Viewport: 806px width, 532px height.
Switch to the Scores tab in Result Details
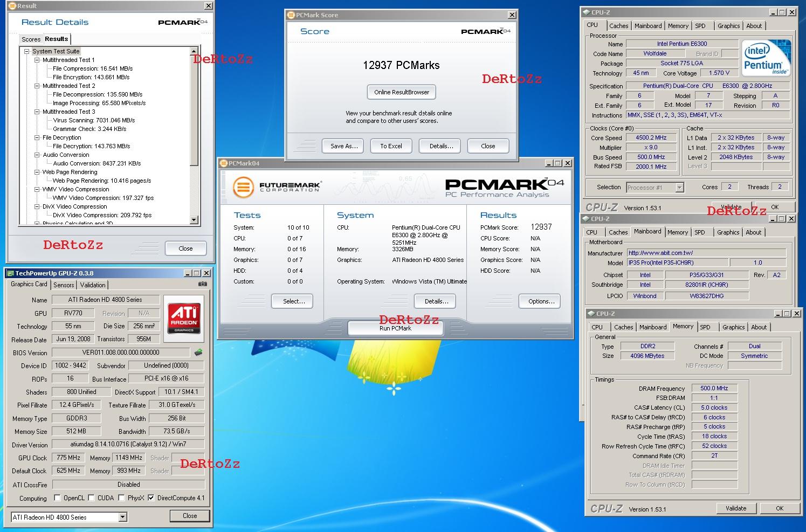point(31,39)
